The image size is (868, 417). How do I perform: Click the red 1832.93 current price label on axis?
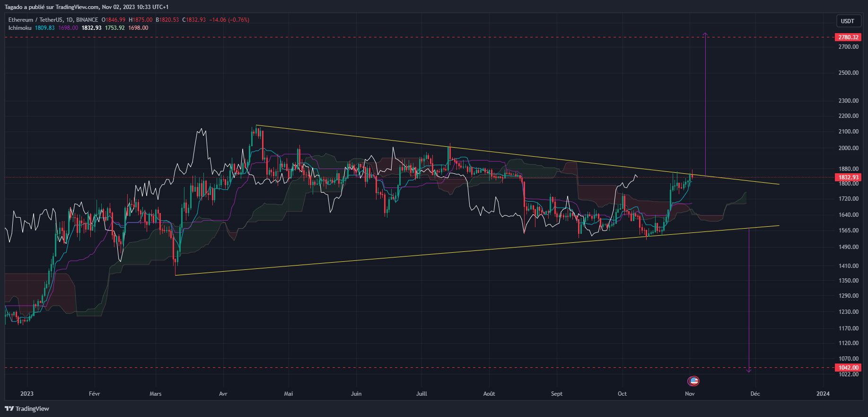(x=848, y=177)
